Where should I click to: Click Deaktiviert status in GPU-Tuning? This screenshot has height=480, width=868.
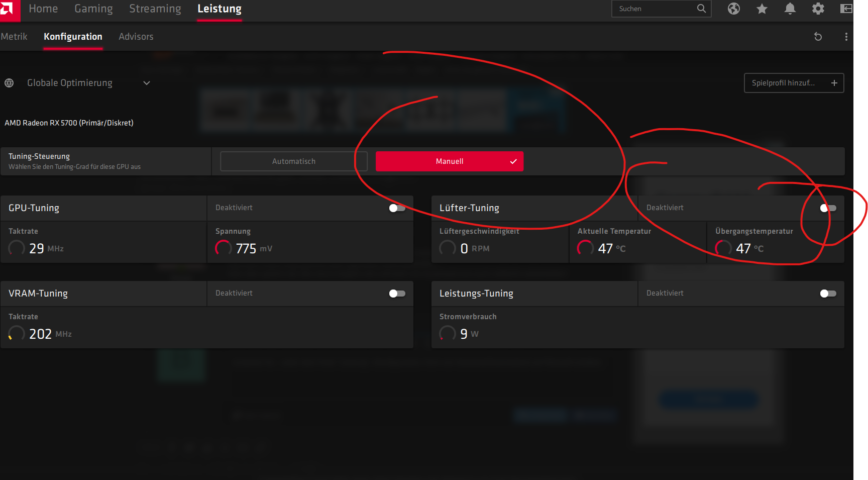pyautogui.click(x=234, y=208)
